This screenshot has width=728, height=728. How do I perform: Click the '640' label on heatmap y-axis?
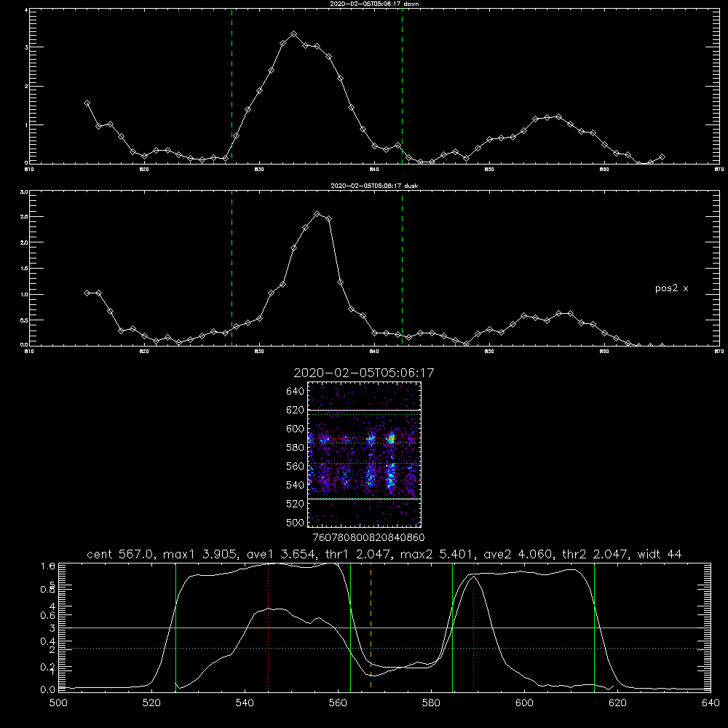coord(295,392)
